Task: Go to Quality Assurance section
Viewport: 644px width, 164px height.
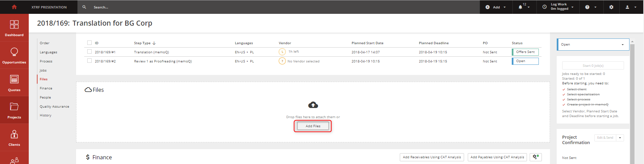Action: (54, 107)
